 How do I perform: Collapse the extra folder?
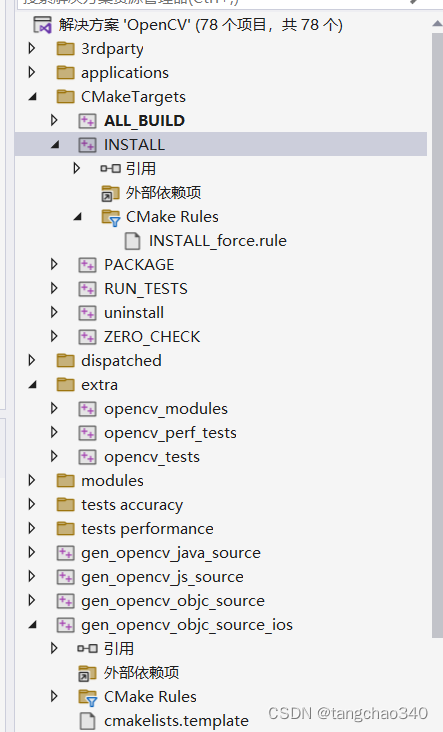pyautogui.click(x=32, y=385)
